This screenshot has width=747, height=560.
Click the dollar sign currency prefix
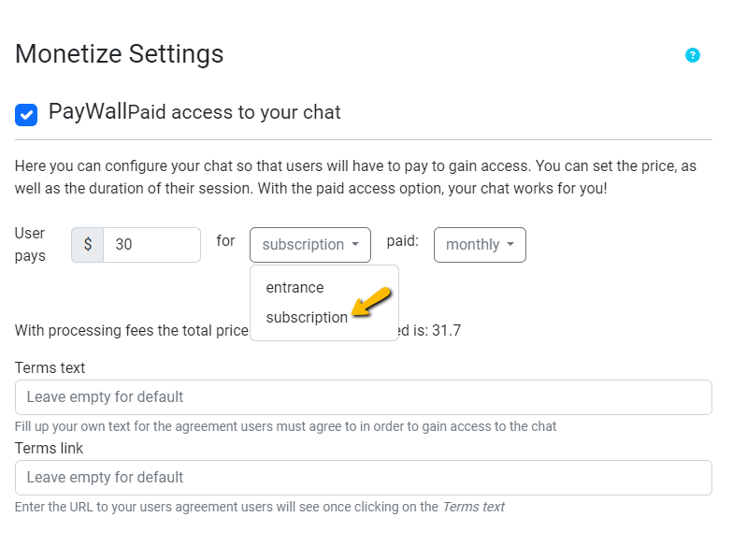[87, 245]
